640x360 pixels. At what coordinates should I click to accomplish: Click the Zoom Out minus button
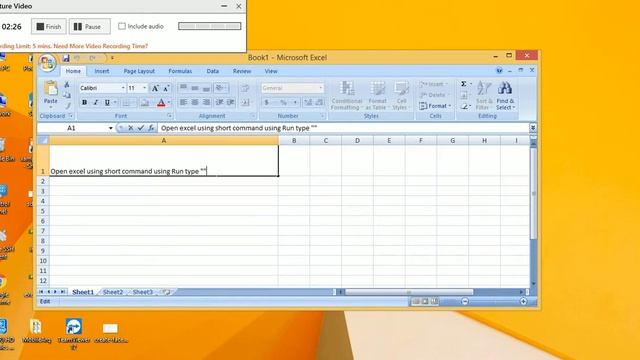pos(464,301)
